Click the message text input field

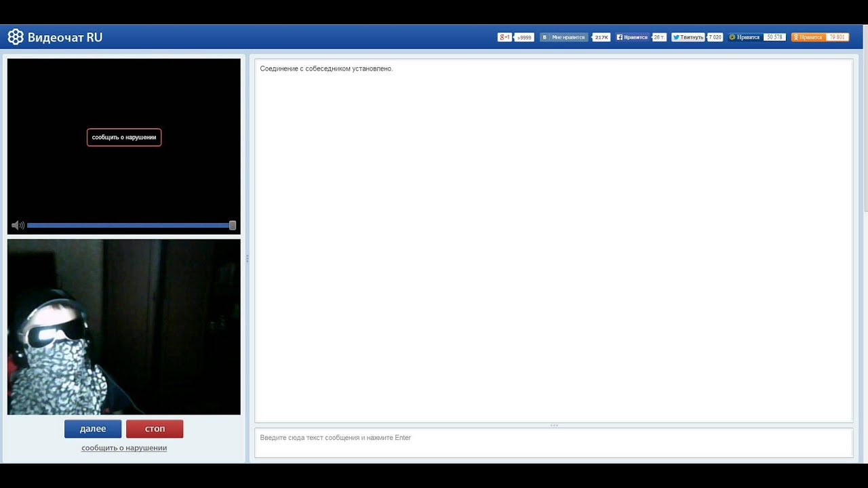click(x=553, y=443)
